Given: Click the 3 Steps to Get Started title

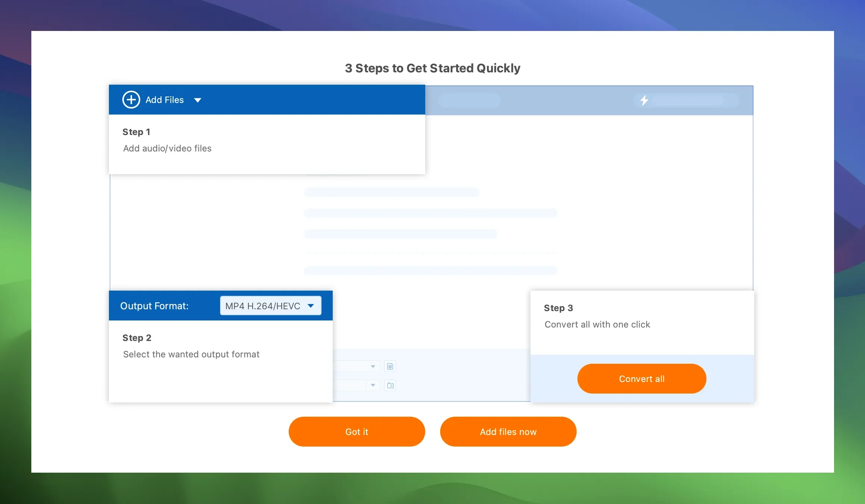Looking at the screenshot, I should pos(432,68).
